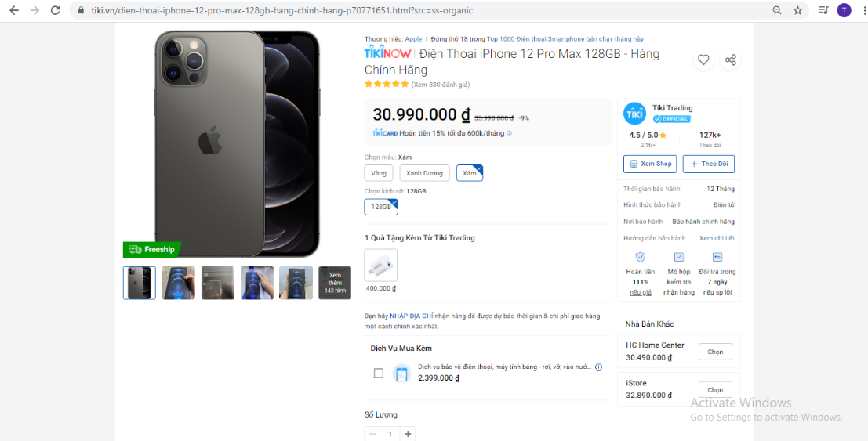Add product to favorites with heart icon

tap(703, 60)
